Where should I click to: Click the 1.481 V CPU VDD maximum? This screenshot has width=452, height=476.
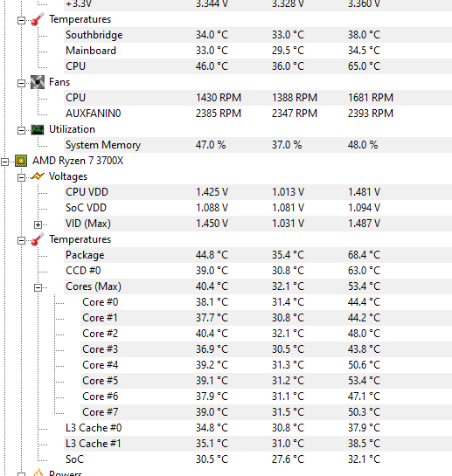[364, 192]
